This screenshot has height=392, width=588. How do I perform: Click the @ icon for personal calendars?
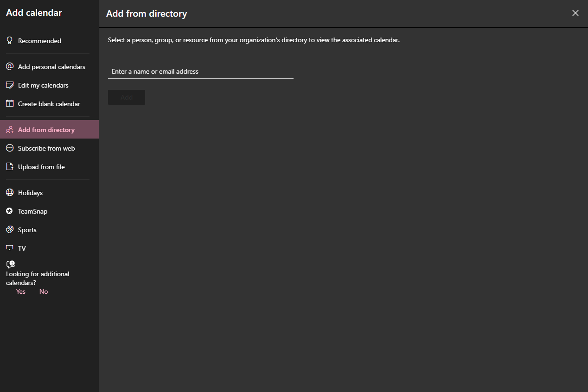pos(9,67)
